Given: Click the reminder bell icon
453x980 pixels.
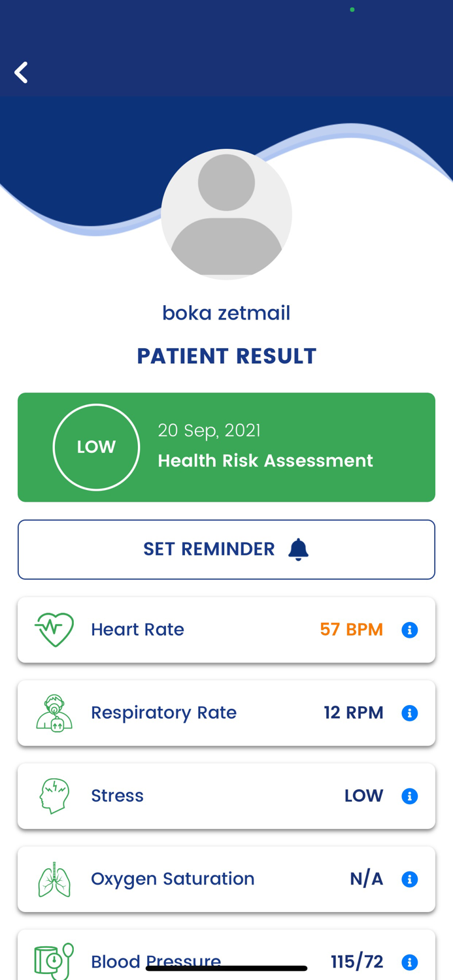Looking at the screenshot, I should pos(298,549).
